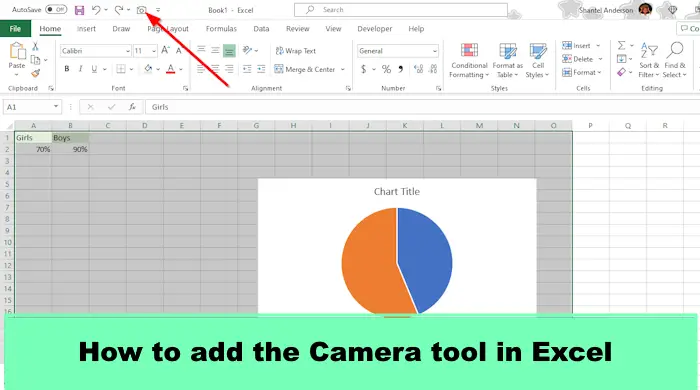This screenshot has width=700, height=390.
Task: Click the Percent Style icon
Action: pos(386,69)
